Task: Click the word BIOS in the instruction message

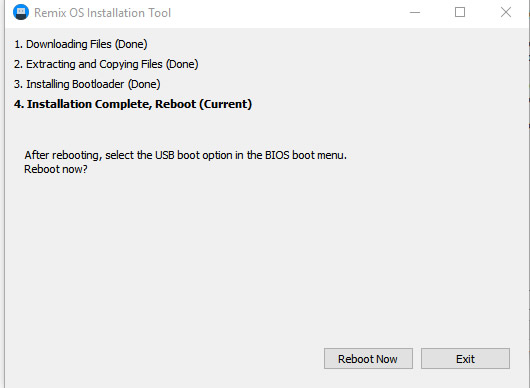Action: point(277,155)
